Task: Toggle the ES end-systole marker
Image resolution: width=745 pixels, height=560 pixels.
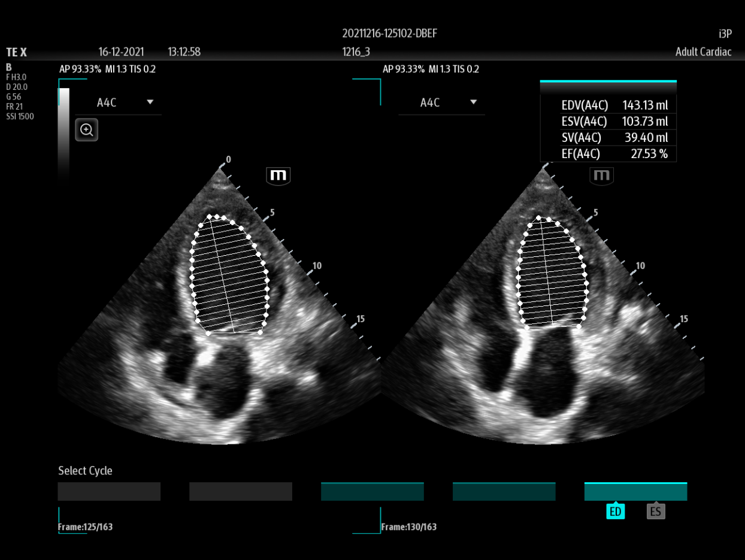Action: 656,511
